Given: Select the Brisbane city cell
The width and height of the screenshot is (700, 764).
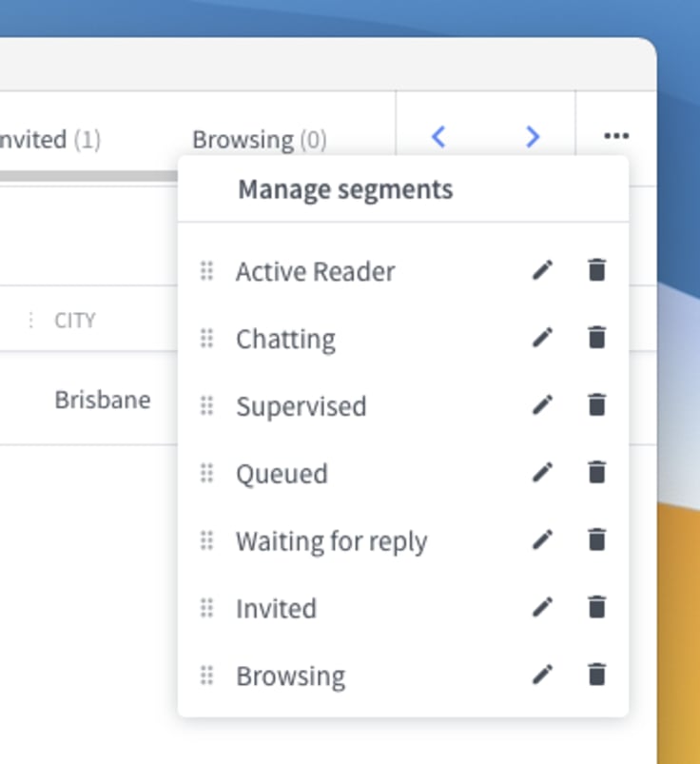Looking at the screenshot, I should 103,400.
